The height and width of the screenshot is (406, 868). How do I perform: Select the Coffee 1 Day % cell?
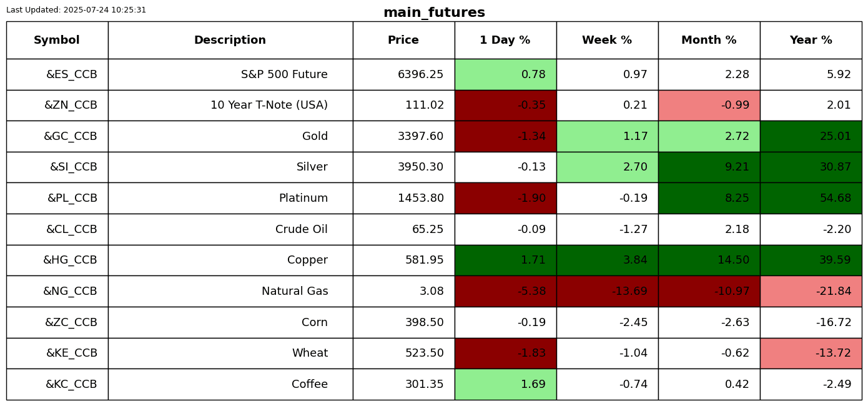tap(505, 385)
